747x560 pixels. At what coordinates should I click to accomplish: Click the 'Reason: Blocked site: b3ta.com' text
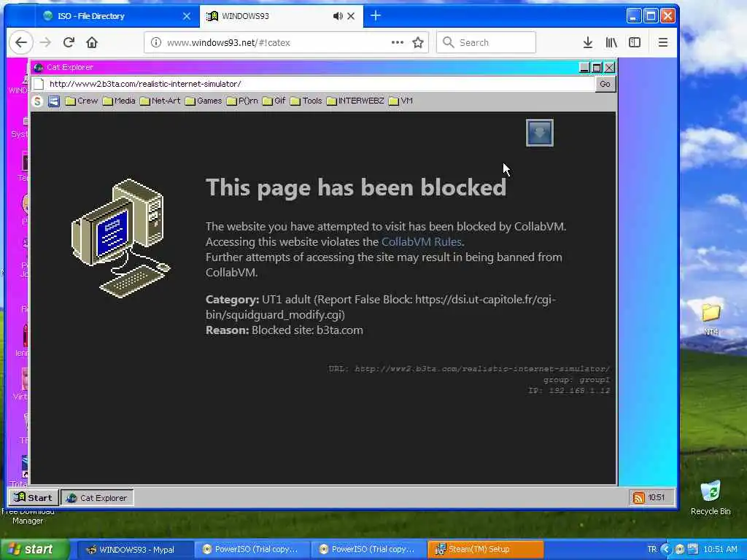(x=285, y=330)
